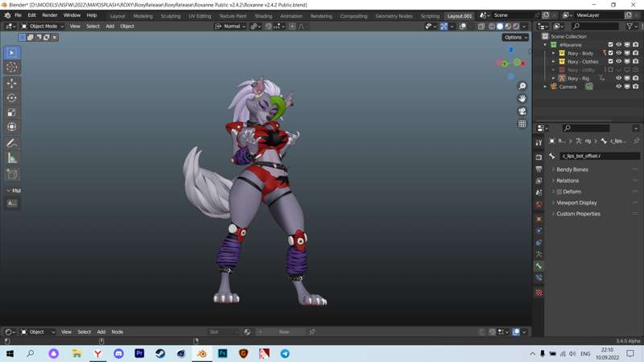Select the Annotate tool
Viewport: 644px width, 362px height.
[12, 143]
